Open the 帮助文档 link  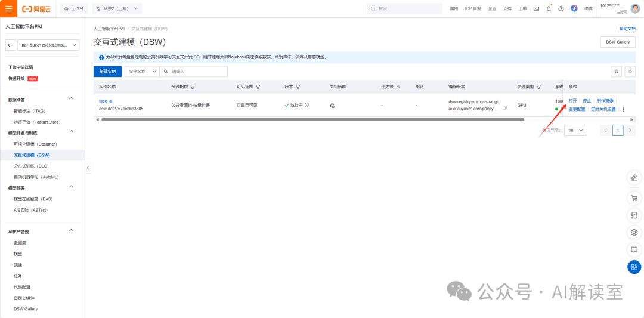click(627, 29)
